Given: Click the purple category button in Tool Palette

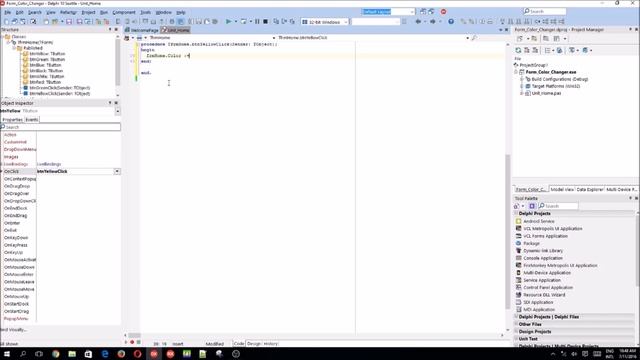Looking at the screenshot, I should pyautogui.click(x=532, y=206).
